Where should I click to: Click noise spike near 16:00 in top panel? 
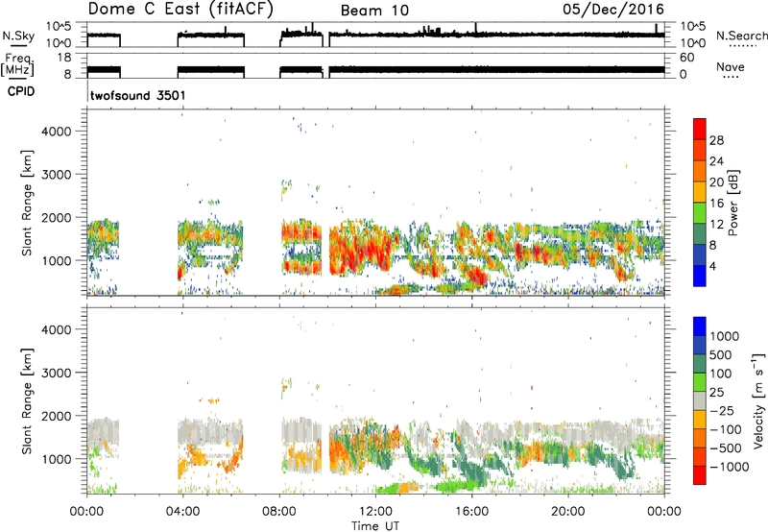pos(475,28)
